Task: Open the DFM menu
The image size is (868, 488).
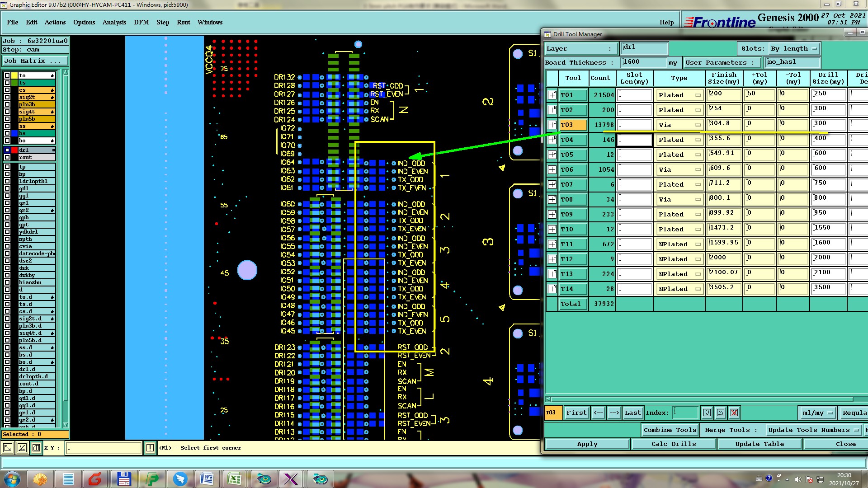Action: click(141, 22)
